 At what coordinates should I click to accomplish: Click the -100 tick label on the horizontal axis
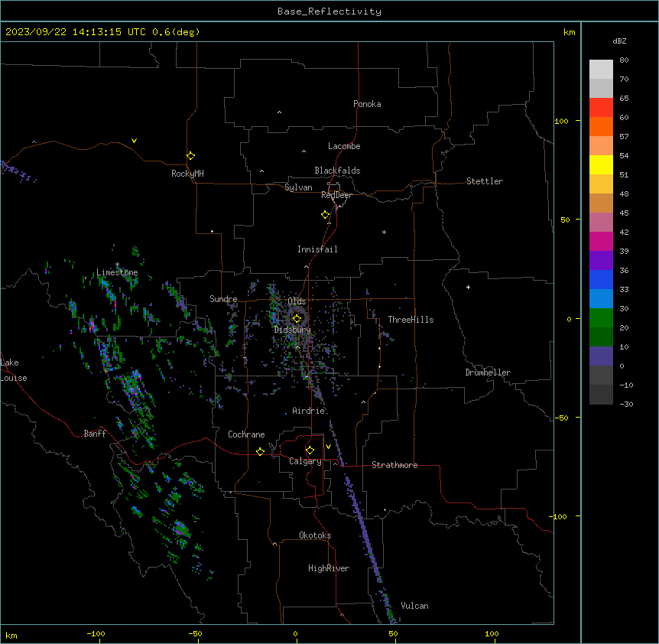click(96, 633)
